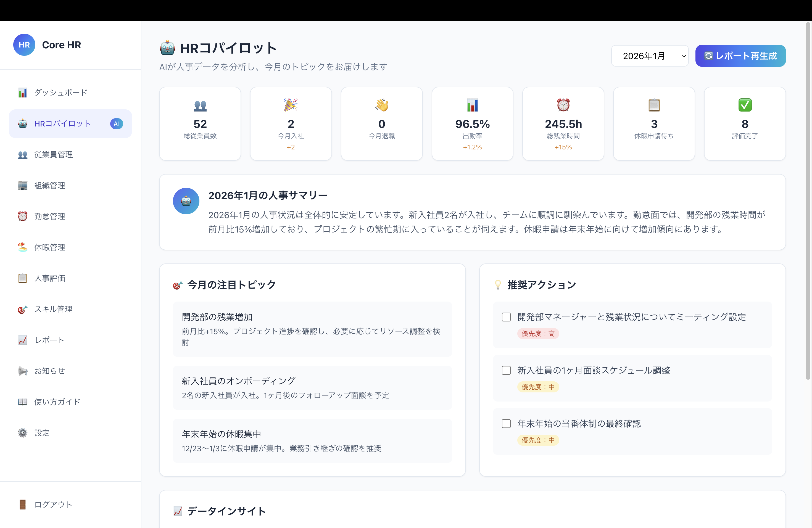Open the 2026年1月 month dropdown
This screenshot has width=812, height=528.
(x=650, y=56)
